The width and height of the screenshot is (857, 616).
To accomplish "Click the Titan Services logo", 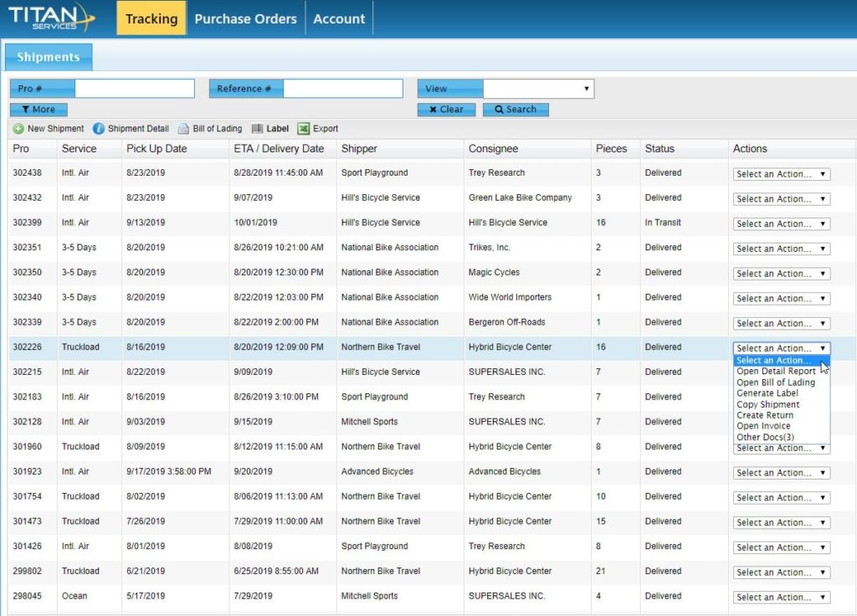I will [51, 18].
